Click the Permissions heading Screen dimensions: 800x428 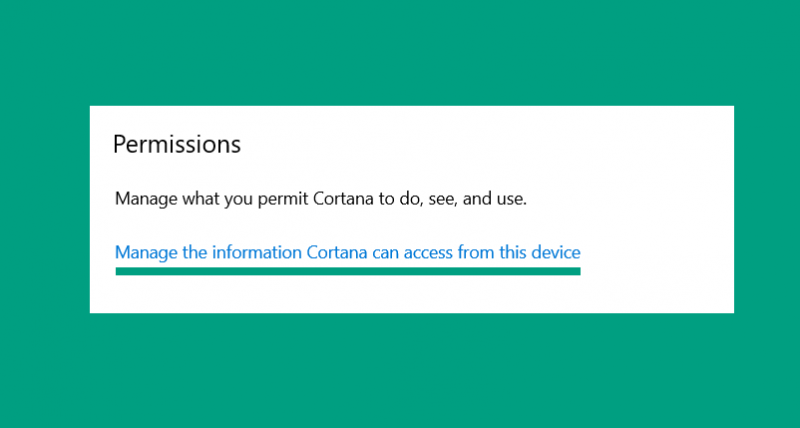[177, 144]
